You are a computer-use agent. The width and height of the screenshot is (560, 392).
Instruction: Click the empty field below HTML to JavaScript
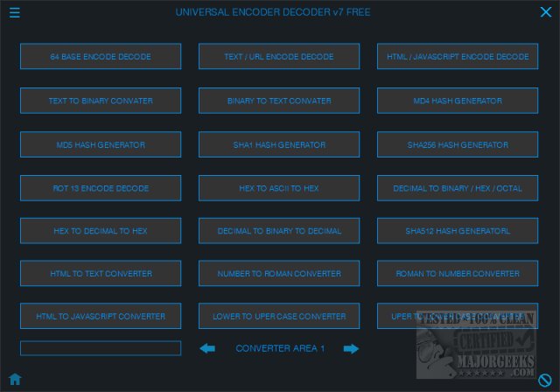101,348
